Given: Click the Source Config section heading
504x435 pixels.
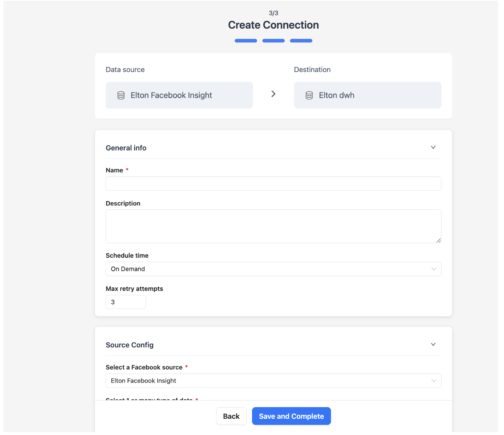Looking at the screenshot, I should point(130,345).
